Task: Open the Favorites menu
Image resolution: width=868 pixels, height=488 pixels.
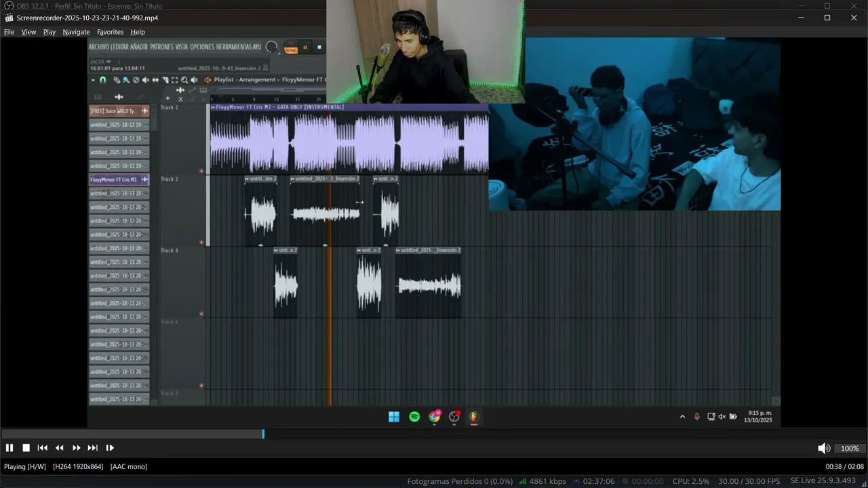Action: click(x=110, y=32)
